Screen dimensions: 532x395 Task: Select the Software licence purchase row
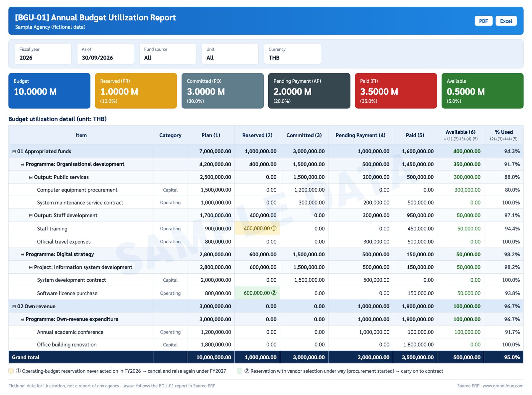(266, 293)
